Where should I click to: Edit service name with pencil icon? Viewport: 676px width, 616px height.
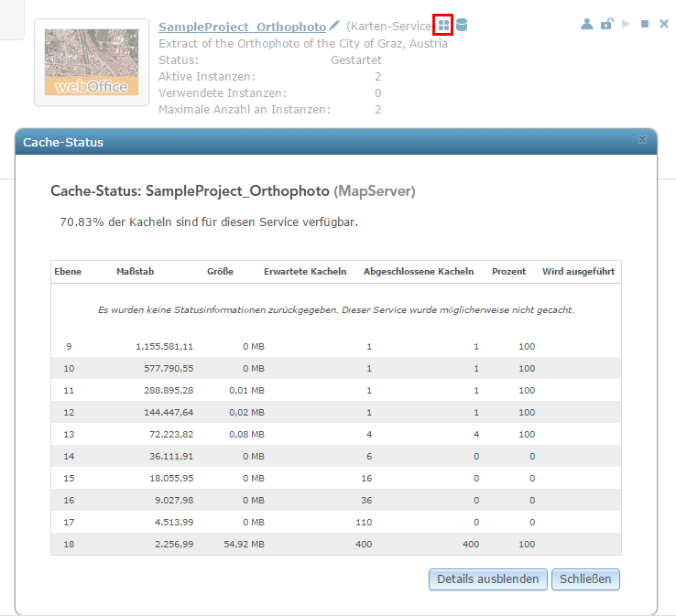(x=334, y=26)
